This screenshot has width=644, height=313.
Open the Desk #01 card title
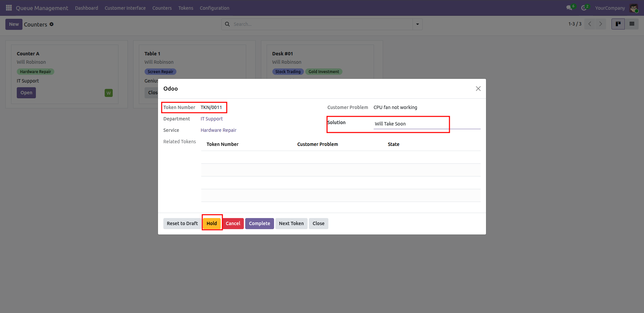tap(282, 54)
